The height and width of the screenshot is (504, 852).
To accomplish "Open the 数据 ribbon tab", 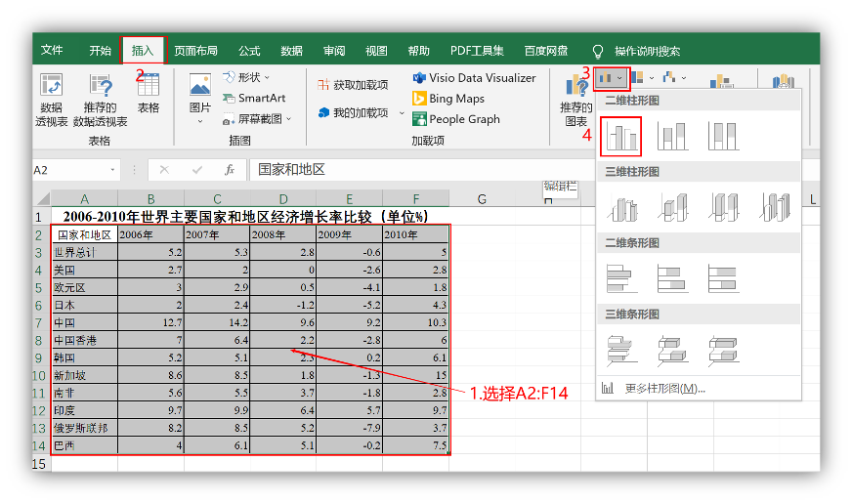I will 292,51.
